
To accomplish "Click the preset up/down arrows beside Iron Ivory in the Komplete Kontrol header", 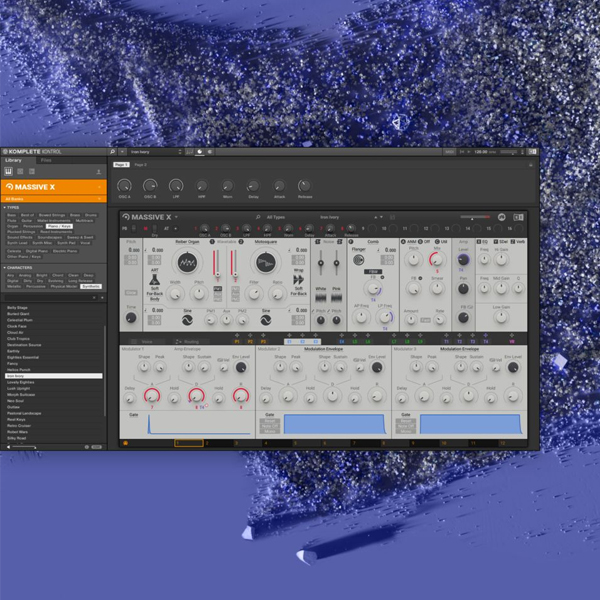I will [x=180, y=152].
